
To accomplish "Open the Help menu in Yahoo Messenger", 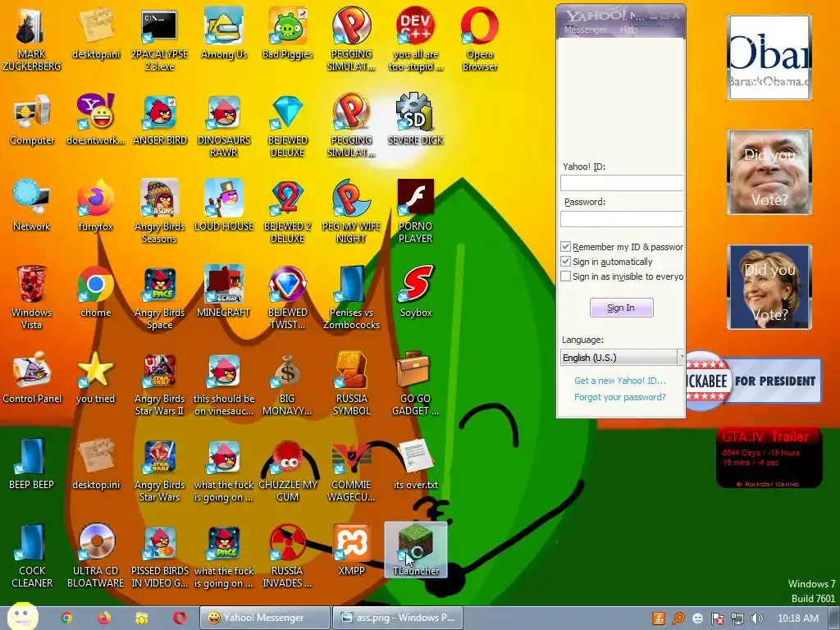I will pyautogui.click(x=628, y=30).
